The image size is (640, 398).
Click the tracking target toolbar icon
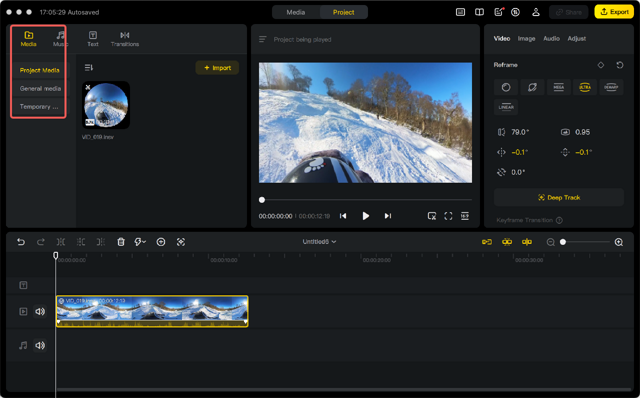181,242
